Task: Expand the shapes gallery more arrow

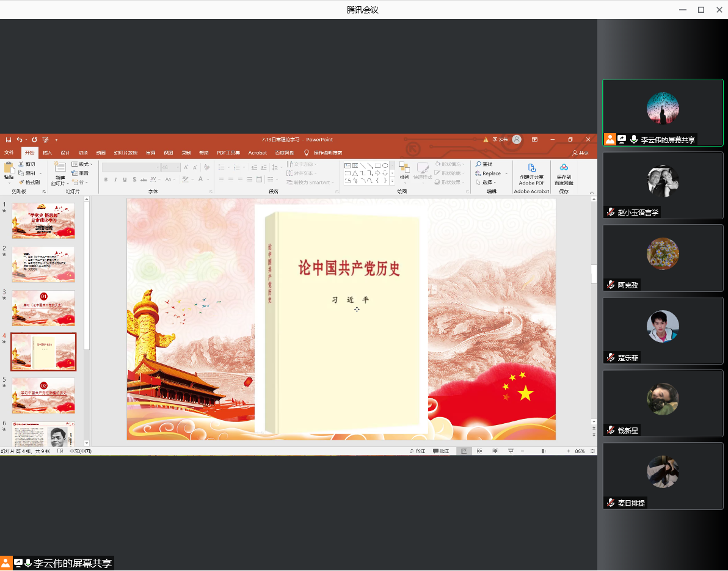Action: tap(393, 181)
